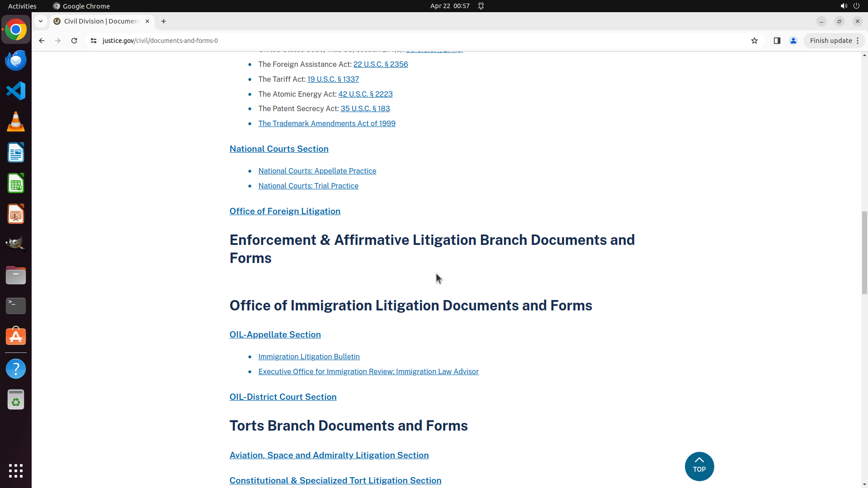
Task: Select the Civil Division Documents tab
Action: coord(102,21)
